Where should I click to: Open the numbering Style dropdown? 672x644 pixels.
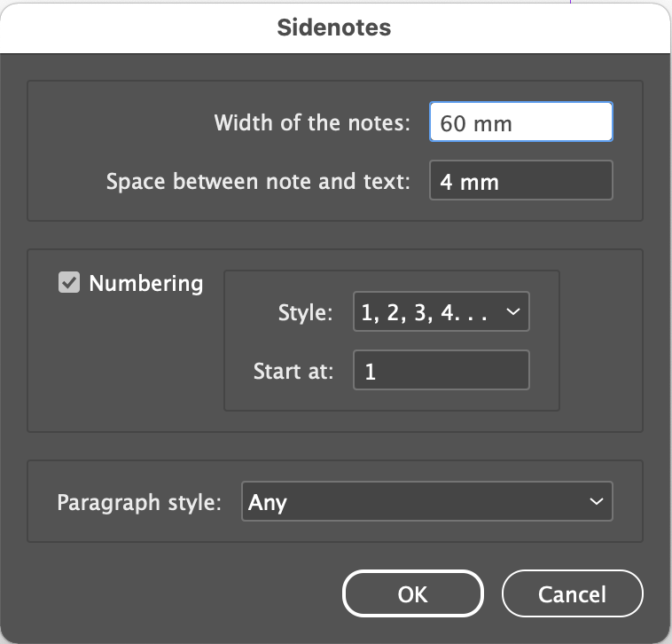[441, 312]
